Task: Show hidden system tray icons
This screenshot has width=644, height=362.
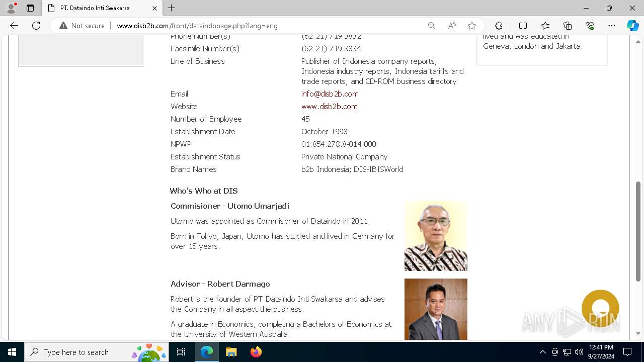Action: 542,352
